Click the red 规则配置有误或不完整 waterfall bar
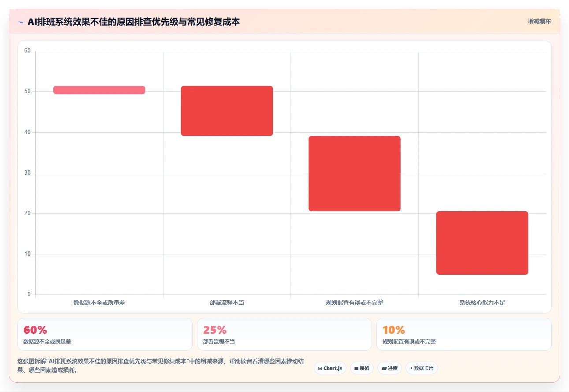 [x=354, y=173]
